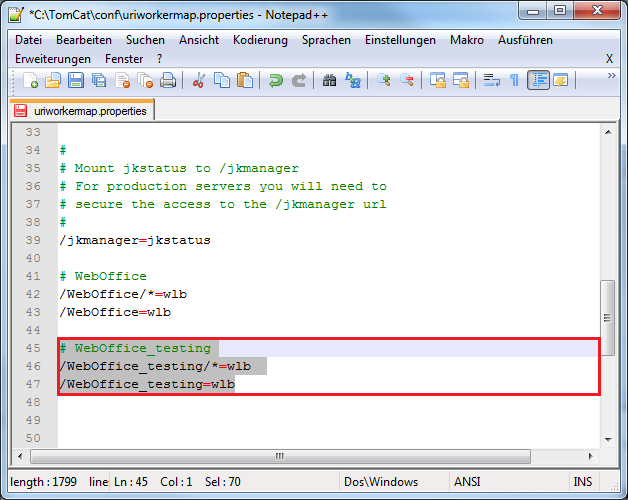This screenshot has height=500, width=628.
Task: Click 'Ln : 45' position in status bar
Action: pyautogui.click(x=131, y=482)
